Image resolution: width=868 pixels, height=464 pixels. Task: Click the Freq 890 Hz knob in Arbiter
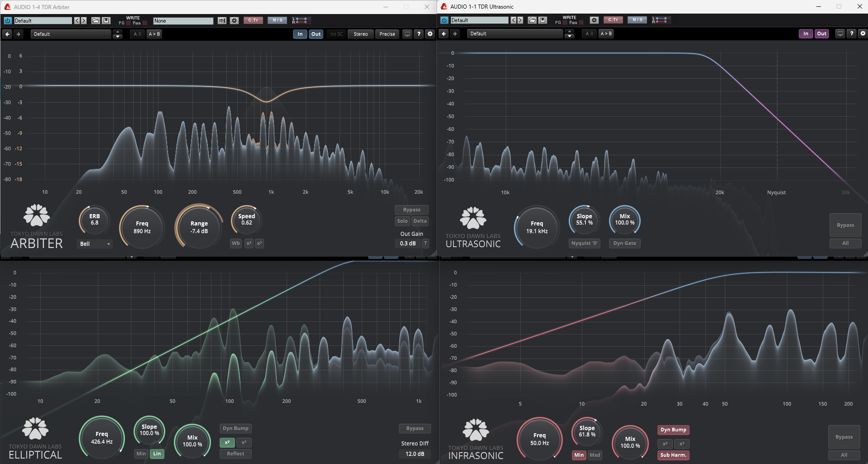click(142, 227)
